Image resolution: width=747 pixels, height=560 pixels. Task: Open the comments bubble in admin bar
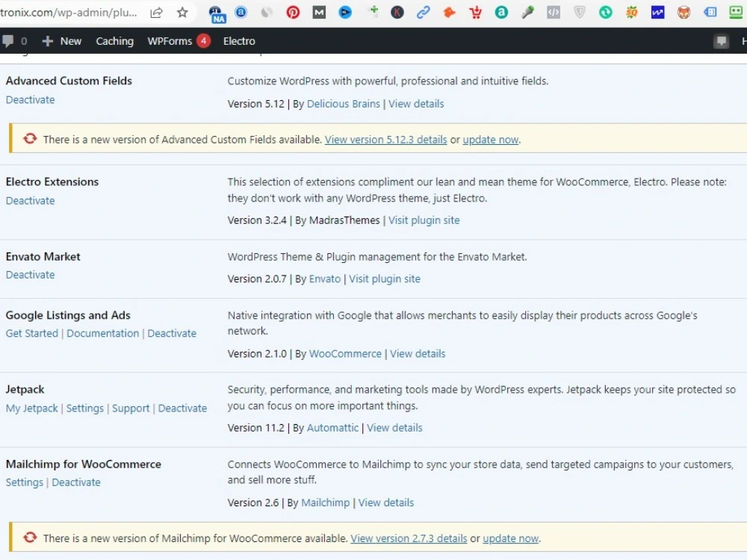(x=8, y=41)
